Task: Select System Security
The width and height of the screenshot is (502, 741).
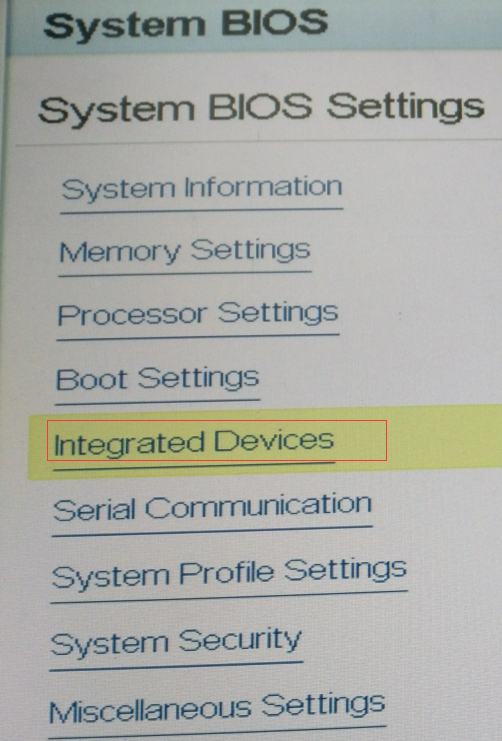Action: click(176, 642)
